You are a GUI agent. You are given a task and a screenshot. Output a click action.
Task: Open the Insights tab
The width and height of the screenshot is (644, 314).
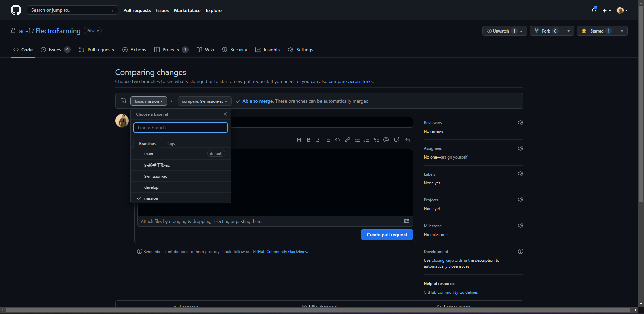(268, 50)
